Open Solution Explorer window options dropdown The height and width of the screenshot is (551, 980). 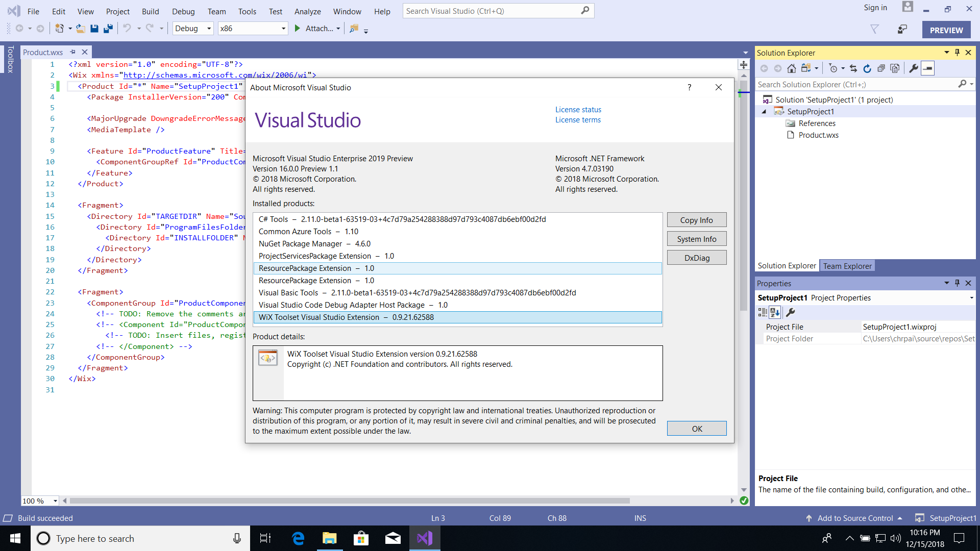pos(946,53)
